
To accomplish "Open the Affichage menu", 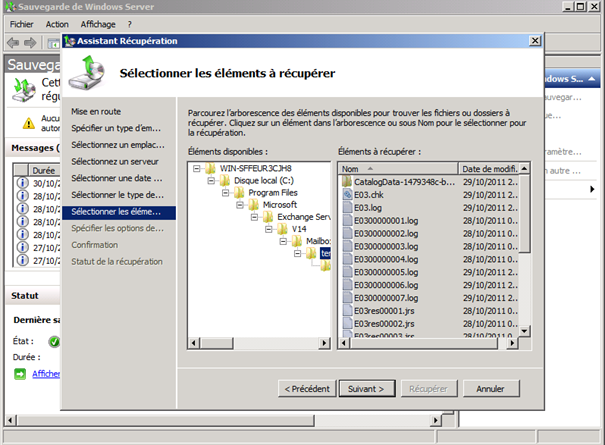I will [98, 24].
